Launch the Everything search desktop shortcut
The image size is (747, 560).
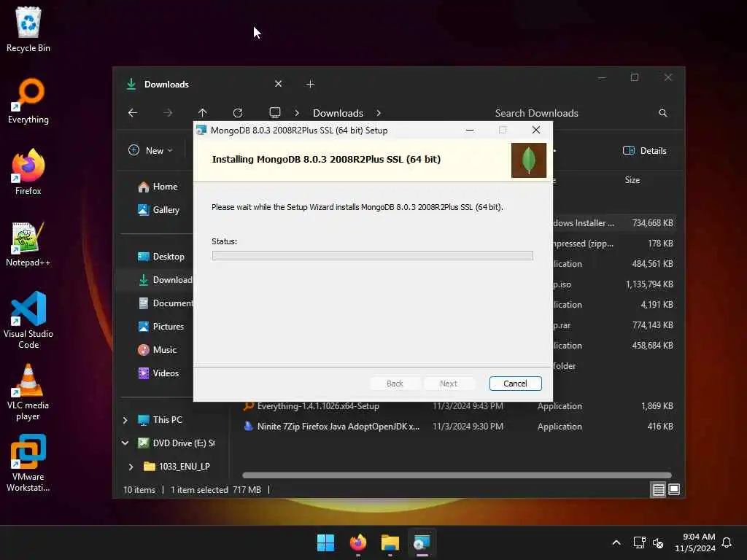pyautogui.click(x=28, y=101)
